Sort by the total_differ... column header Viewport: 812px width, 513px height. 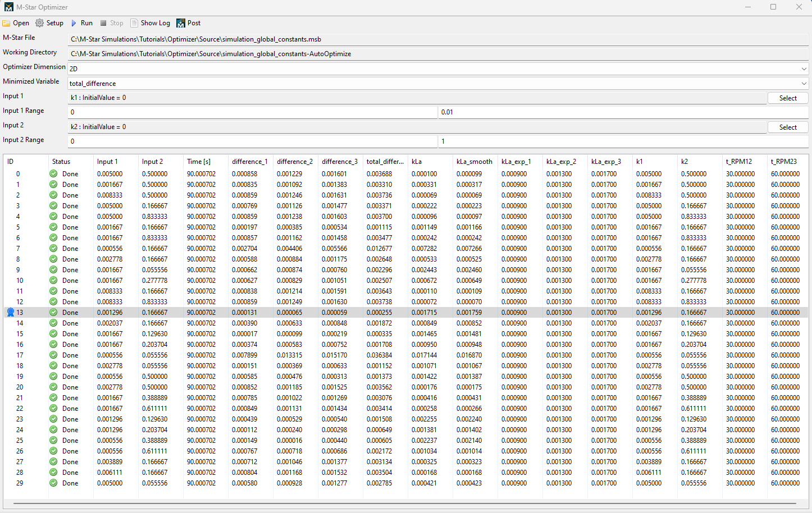click(x=385, y=162)
